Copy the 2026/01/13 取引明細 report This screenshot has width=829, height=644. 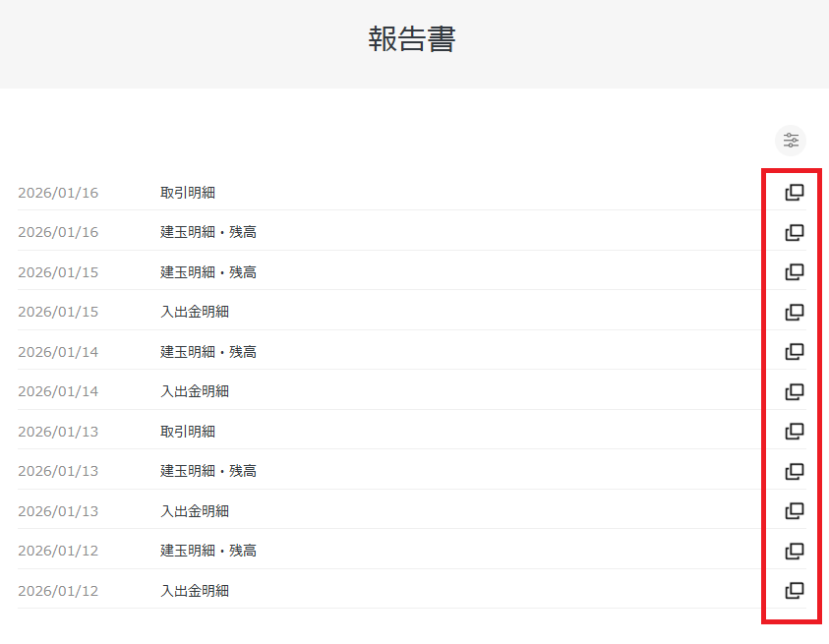tap(793, 431)
